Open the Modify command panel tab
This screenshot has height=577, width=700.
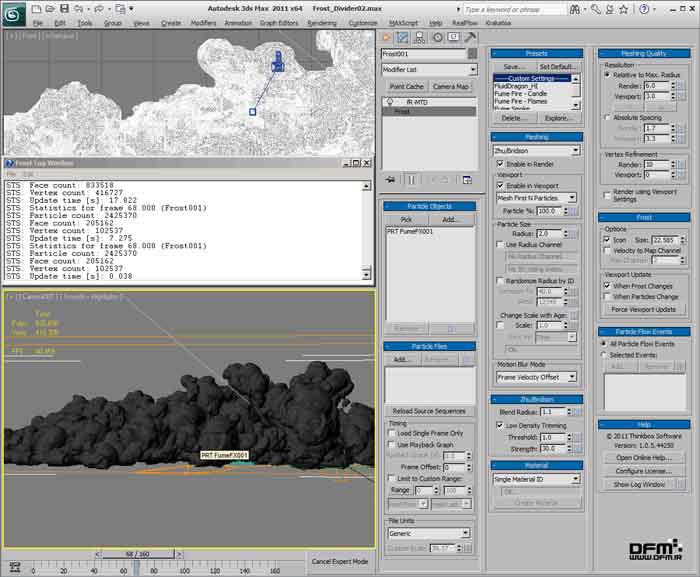[x=403, y=38]
